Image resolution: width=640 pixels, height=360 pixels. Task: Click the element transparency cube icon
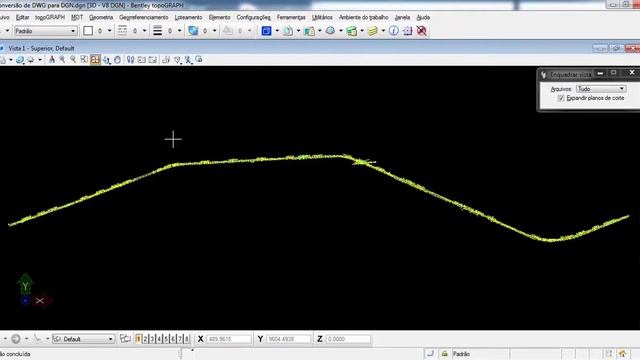(x=193, y=31)
